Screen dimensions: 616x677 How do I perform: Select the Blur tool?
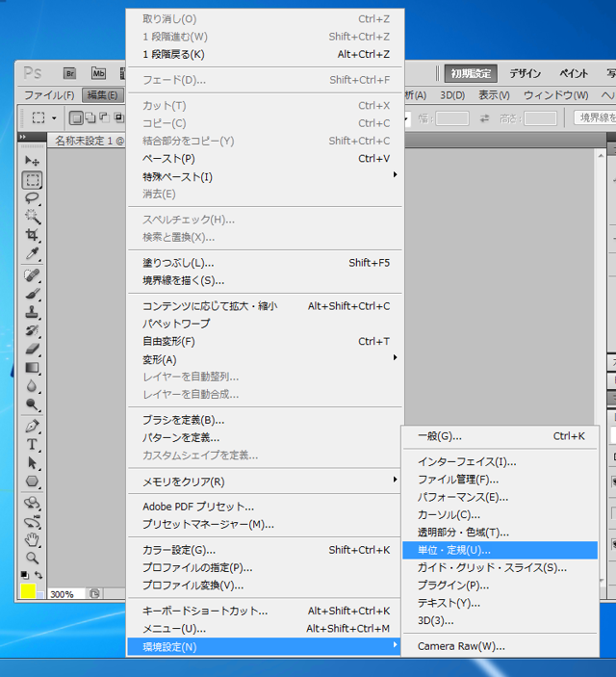tap(32, 386)
